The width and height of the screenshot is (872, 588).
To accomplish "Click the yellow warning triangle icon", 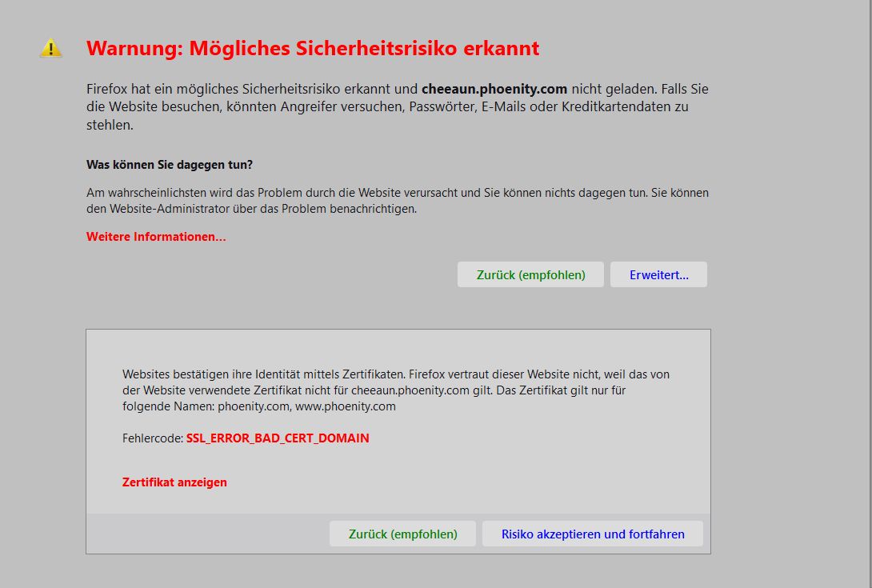I will pyautogui.click(x=50, y=48).
